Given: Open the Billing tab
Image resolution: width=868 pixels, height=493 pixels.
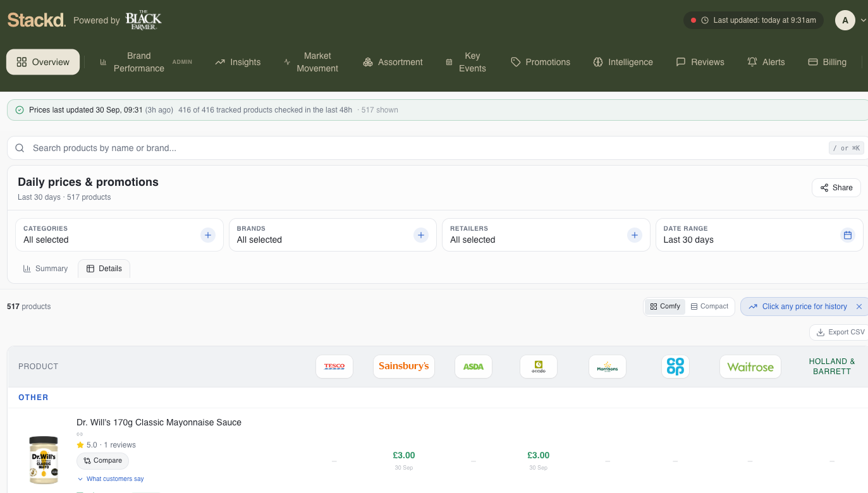Looking at the screenshot, I should point(827,62).
